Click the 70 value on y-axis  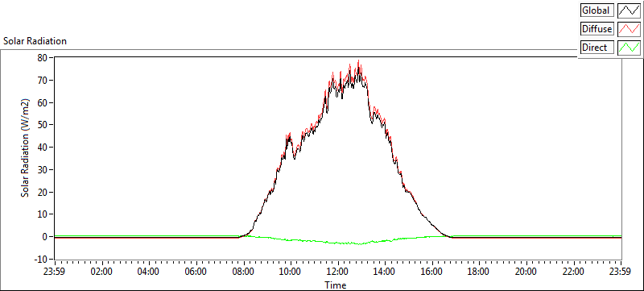pyautogui.click(x=42, y=80)
